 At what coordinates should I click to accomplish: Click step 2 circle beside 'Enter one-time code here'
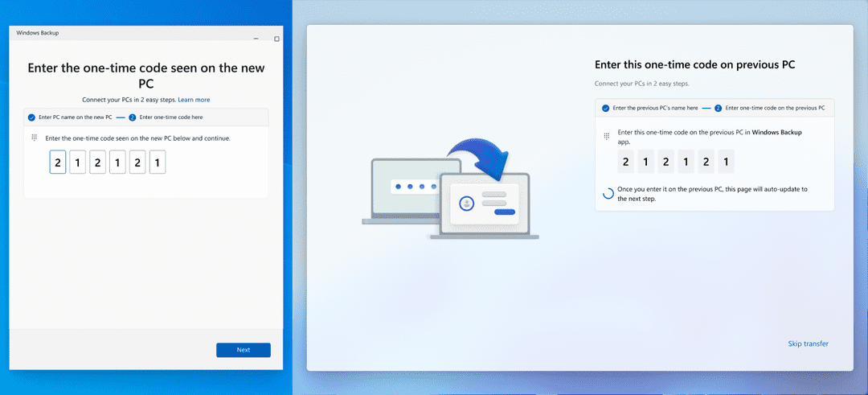(x=132, y=117)
